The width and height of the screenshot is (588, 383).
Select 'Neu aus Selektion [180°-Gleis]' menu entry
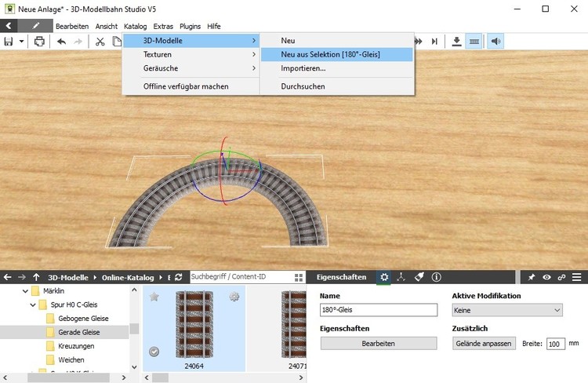(x=335, y=55)
